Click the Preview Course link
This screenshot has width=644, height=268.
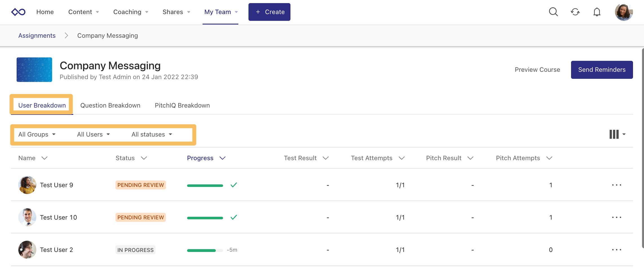[537, 70]
